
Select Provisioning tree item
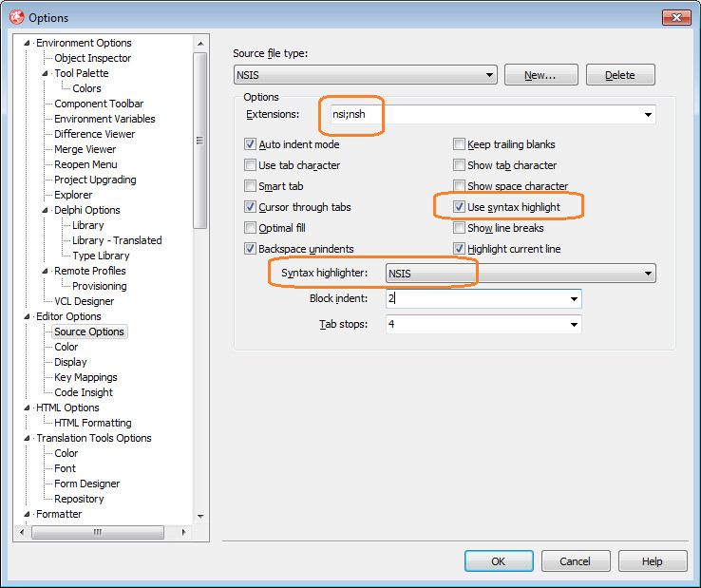[99, 286]
